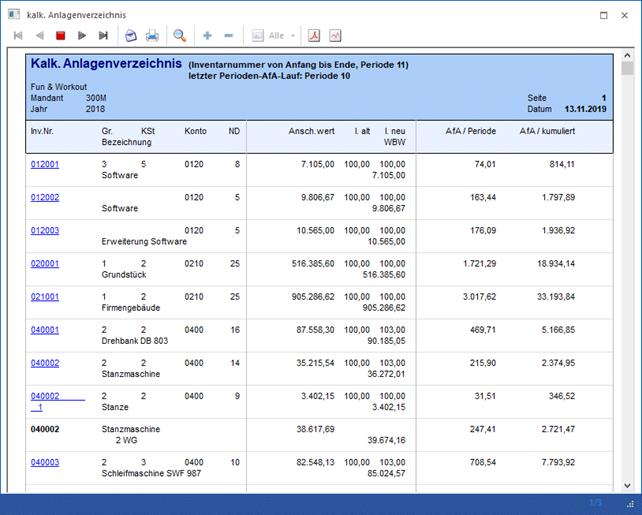Open the 'Alle' dropdown in toolbar
Image resolution: width=642 pixels, height=515 pixels.
(276, 36)
